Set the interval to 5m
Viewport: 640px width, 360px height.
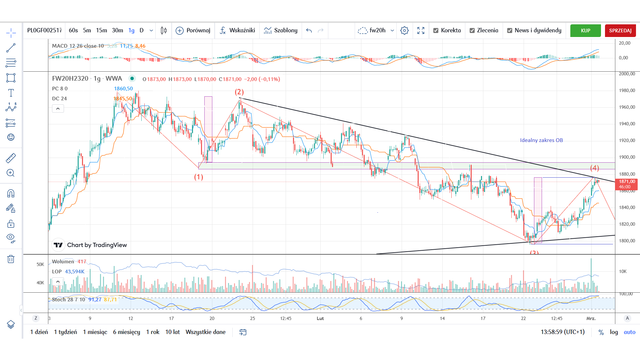[x=87, y=31]
